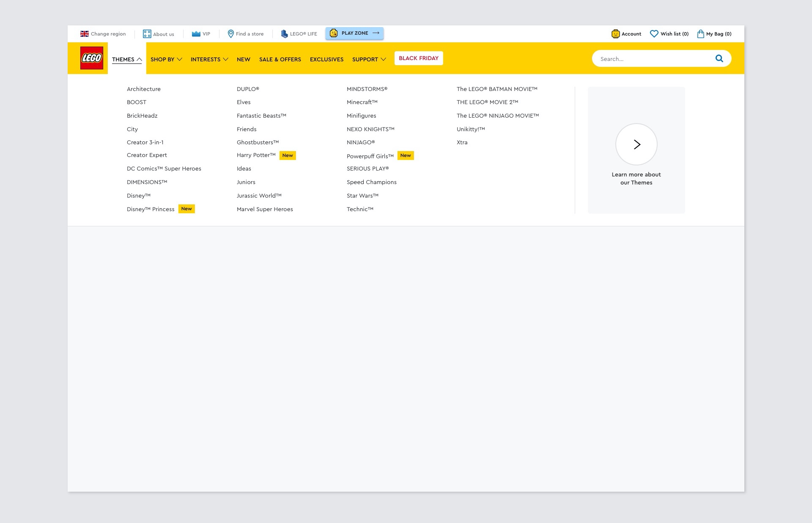The height and width of the screenshot is (523, 812).
Task: Select the DIMENSIONS theme
Action: (x=147, y=182)
